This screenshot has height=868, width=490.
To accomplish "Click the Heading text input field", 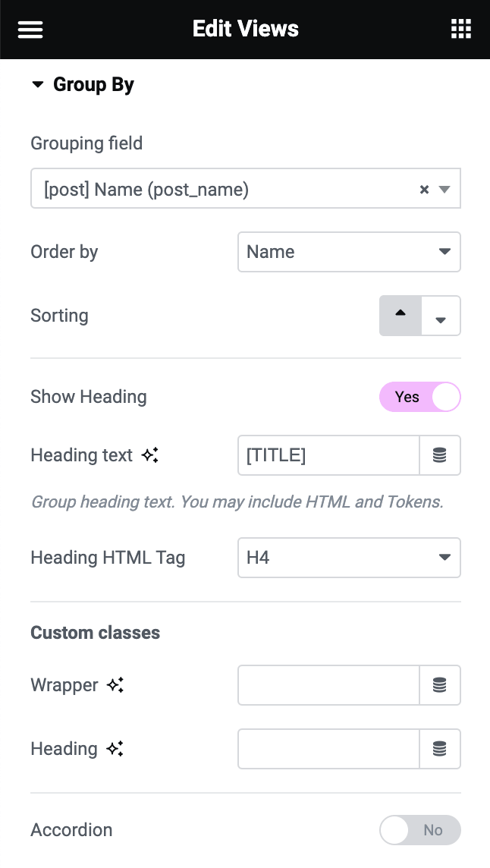I will [x=328, y=455].
